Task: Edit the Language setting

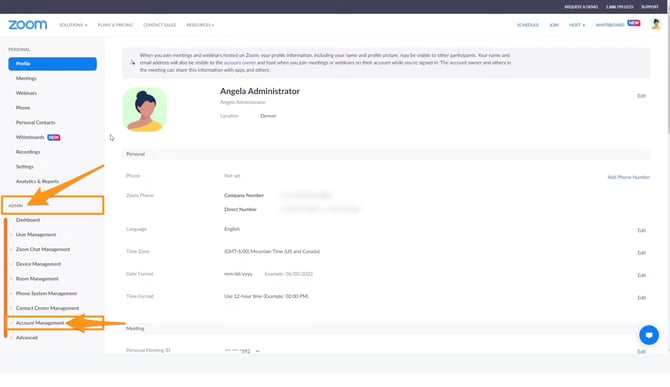Action: point(641,231)
